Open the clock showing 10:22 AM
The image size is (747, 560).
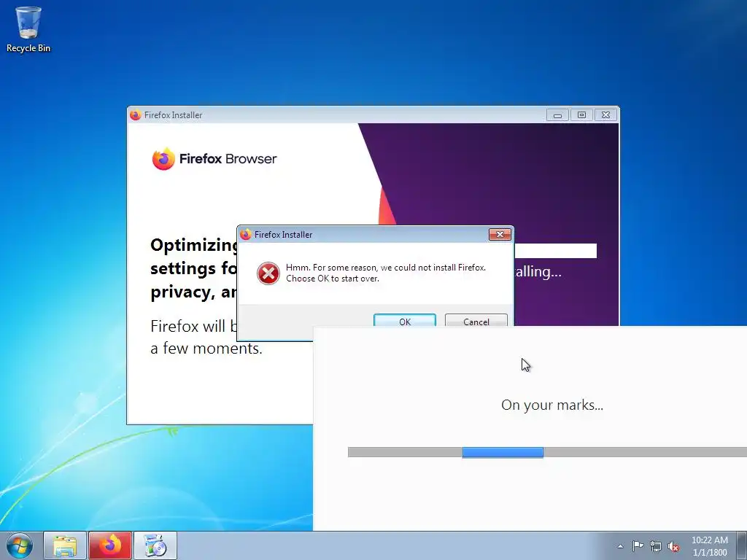point(710,545)
